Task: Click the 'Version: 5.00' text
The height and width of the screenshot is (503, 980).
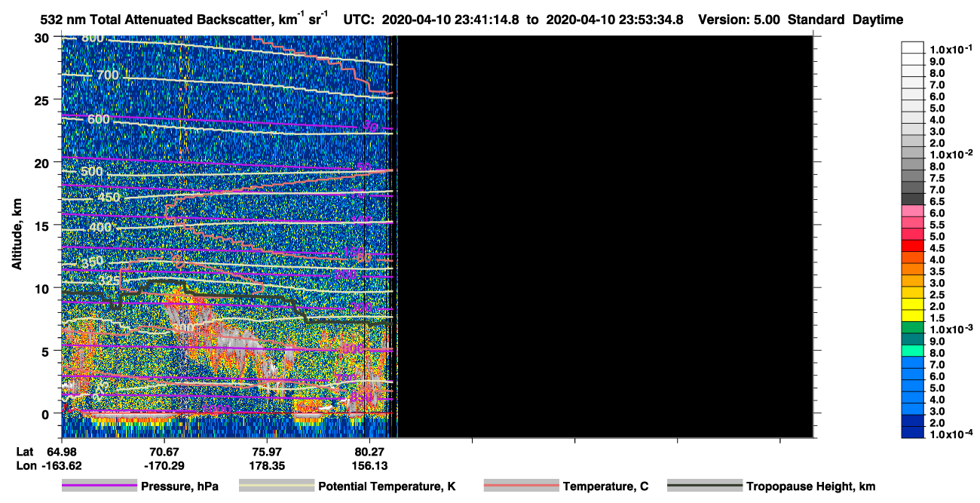Action: (738, 20)
